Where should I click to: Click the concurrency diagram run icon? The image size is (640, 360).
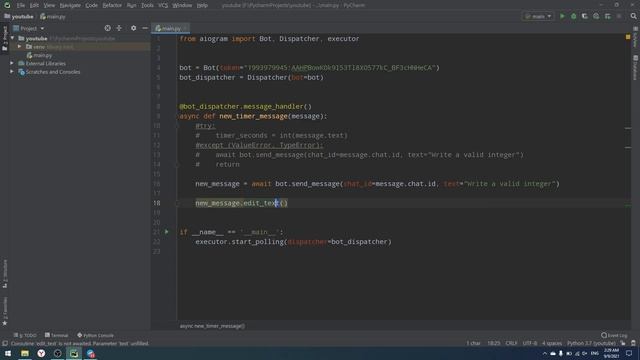tap(607, 16)
